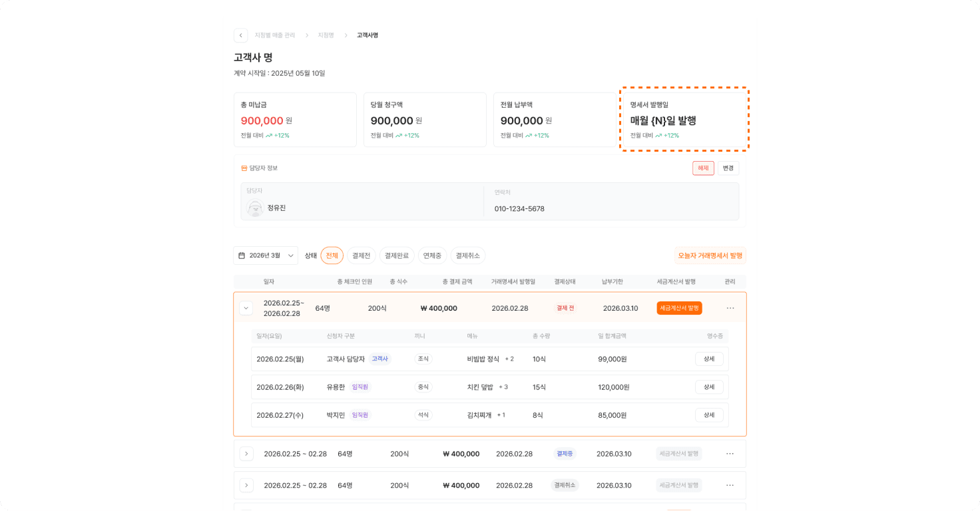Click orange 세금계산서 발행 button in 결제 전 row

(x=679, y=308)
